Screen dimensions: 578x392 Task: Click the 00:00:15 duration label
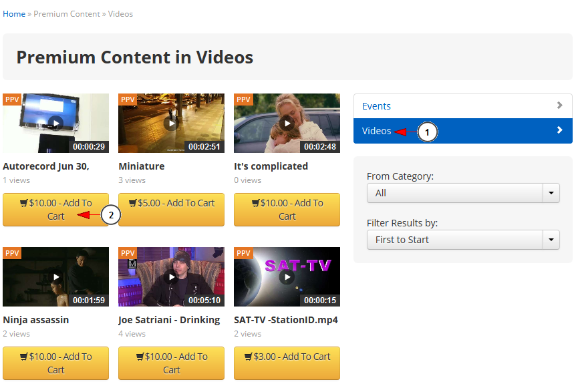(x=320, y=301)
